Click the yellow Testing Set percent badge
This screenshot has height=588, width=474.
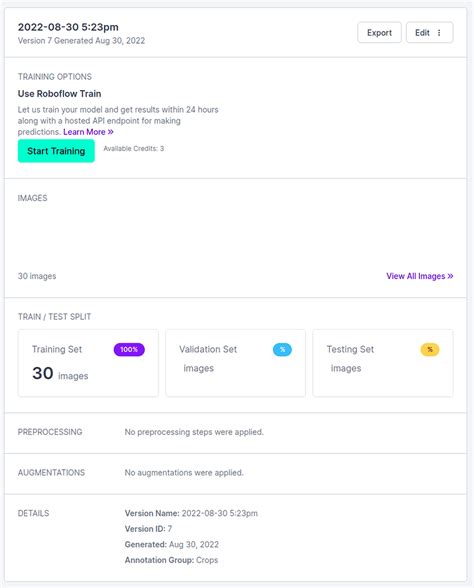click(430, 350)
